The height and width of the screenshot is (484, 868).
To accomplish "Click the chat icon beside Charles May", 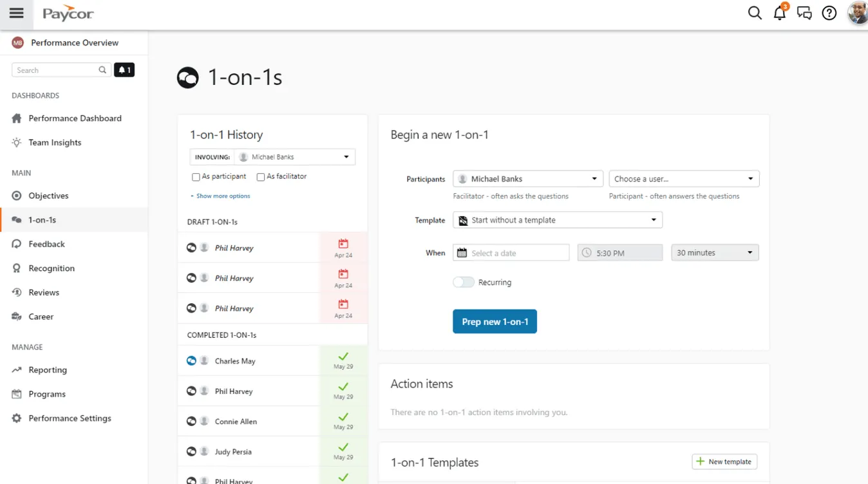I will 191,361.
